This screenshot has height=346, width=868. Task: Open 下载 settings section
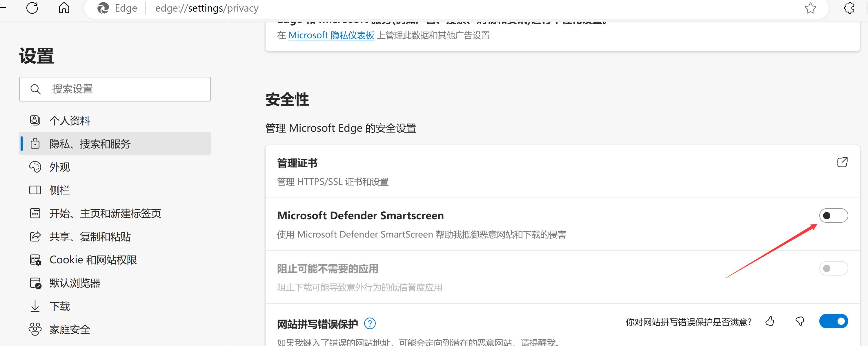[115, 306]
